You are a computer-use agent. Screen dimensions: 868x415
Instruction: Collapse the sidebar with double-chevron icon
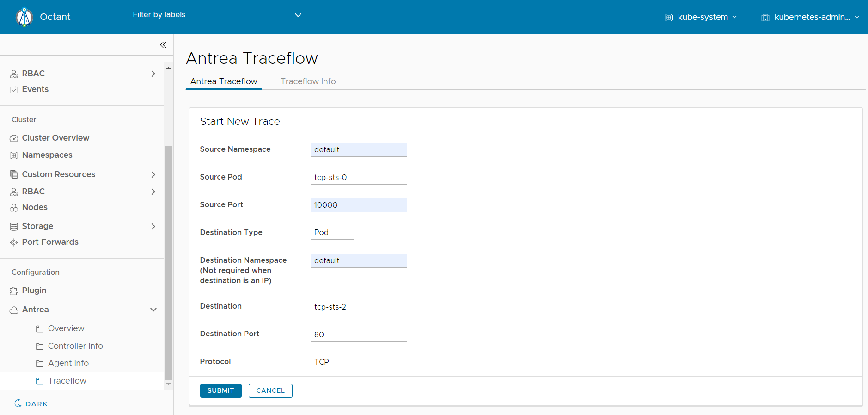pos(163,45)
